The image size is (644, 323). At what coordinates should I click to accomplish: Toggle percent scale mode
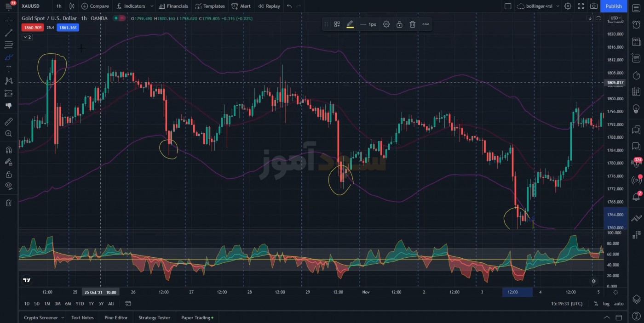pos(596,304)
